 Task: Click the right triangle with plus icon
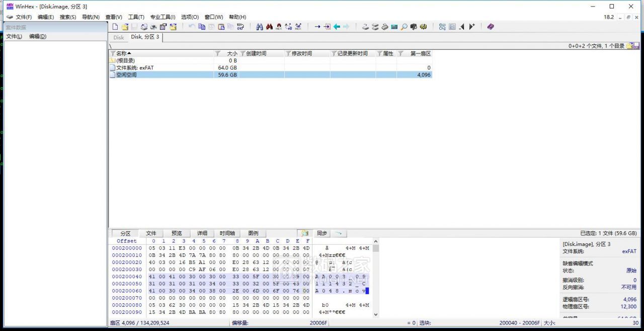click(x=472, y=27)
